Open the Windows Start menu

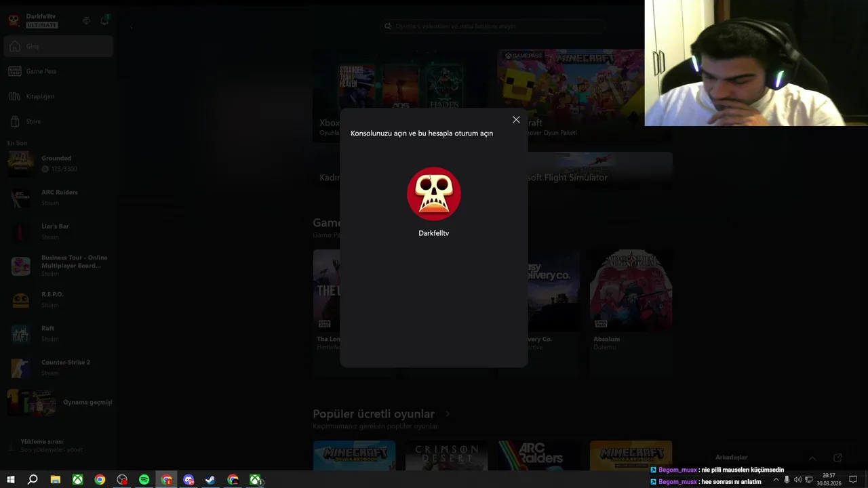10,480
